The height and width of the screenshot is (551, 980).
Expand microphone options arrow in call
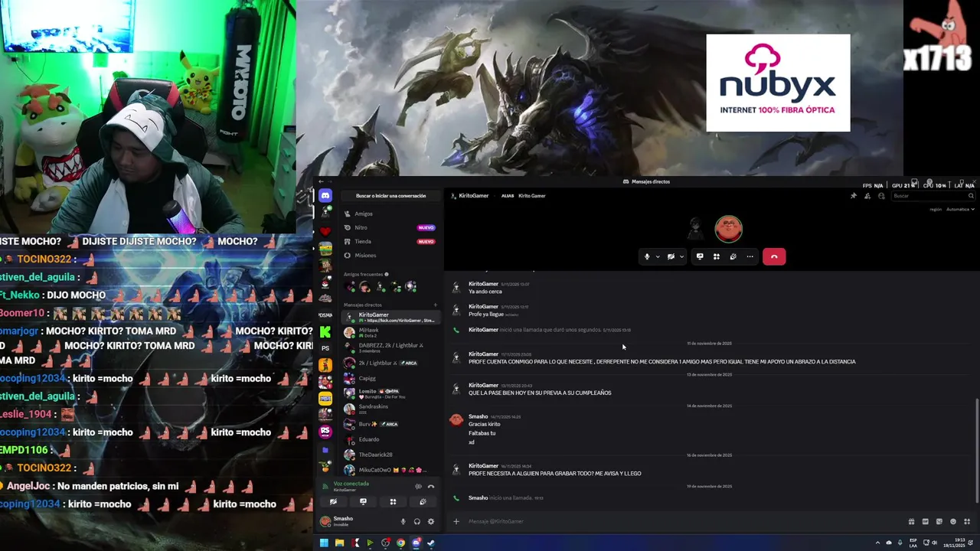(x=657, y=256)
